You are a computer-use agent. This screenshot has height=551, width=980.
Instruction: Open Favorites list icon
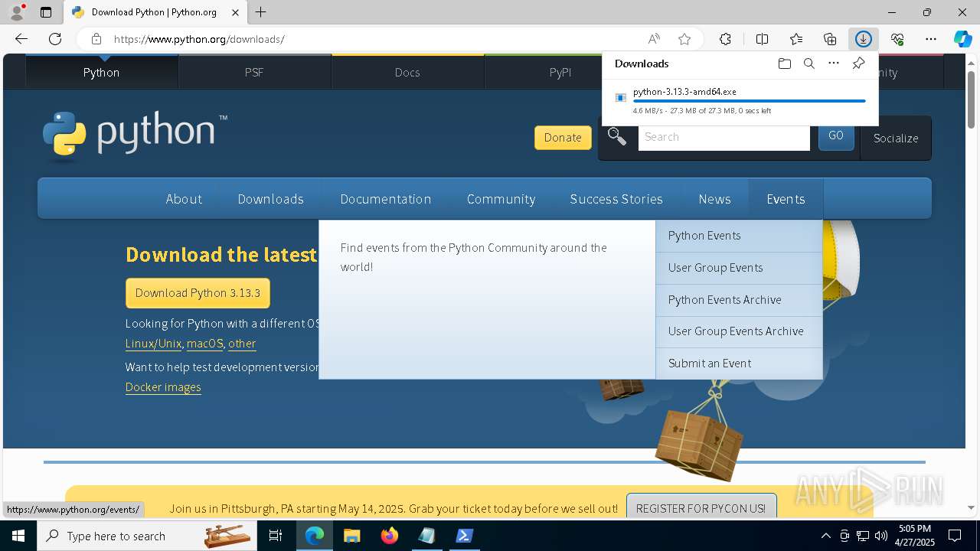click(x=796, y=39)
